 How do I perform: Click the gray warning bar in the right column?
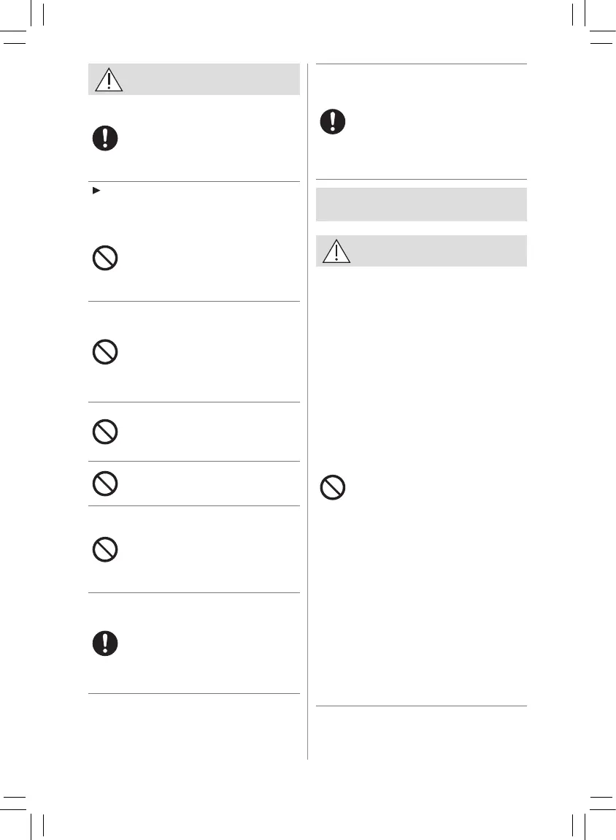pyautogui.click(x=438, y=251)
